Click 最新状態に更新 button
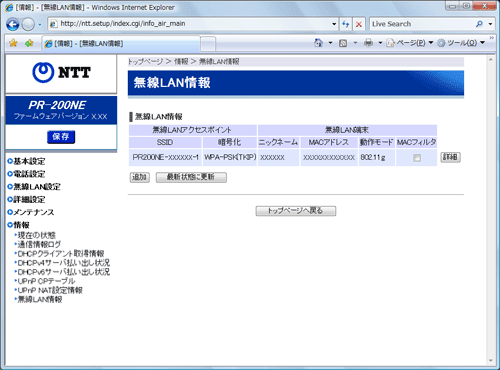500x370 pixels. click(x=191, y=177)
